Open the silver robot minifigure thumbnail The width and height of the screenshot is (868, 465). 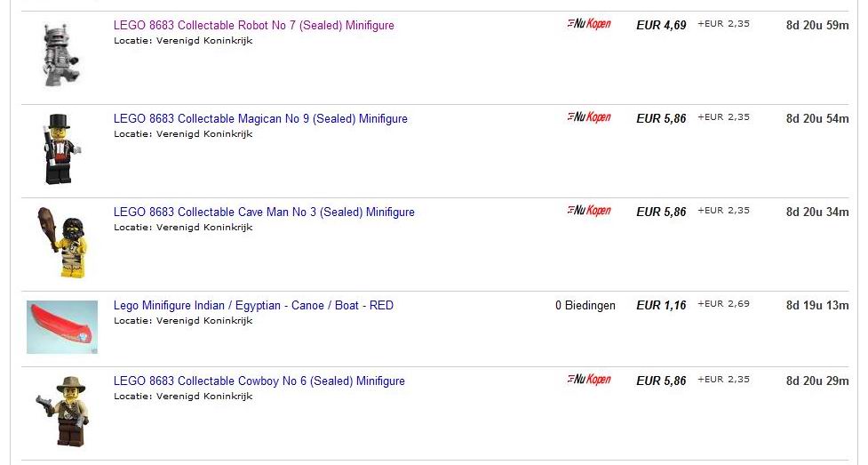(x=61, y=55)
